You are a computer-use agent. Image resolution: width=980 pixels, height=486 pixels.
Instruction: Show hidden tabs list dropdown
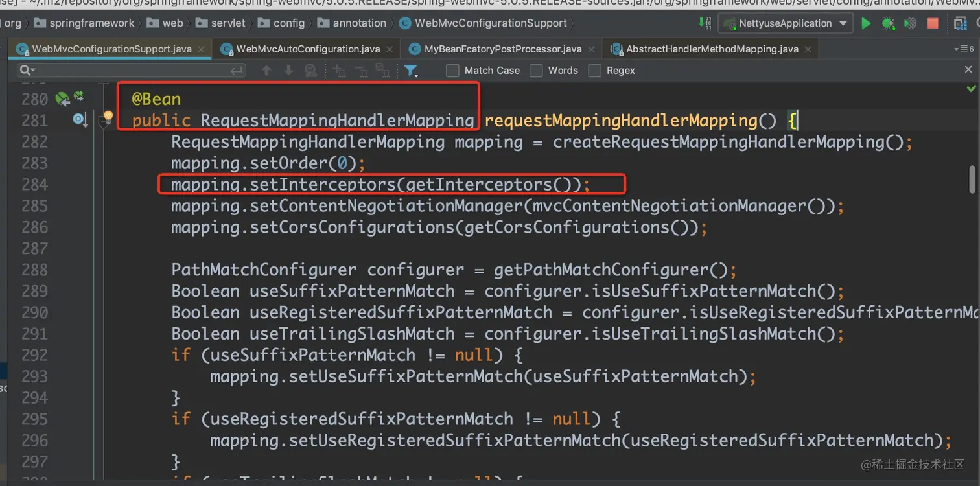[964, 49]
